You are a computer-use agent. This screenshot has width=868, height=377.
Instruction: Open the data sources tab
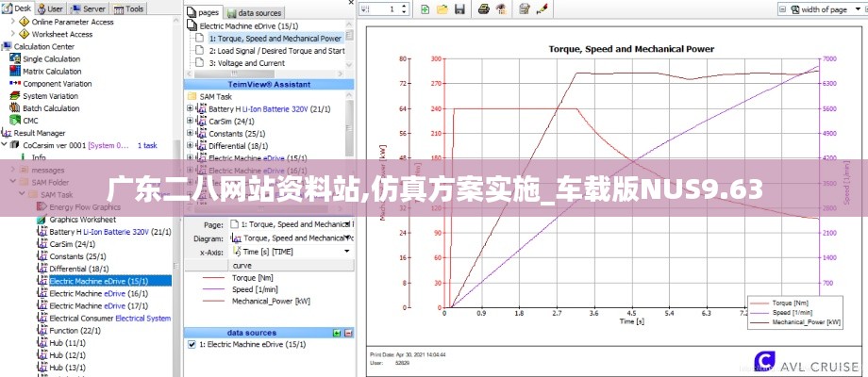coord(255,12)
